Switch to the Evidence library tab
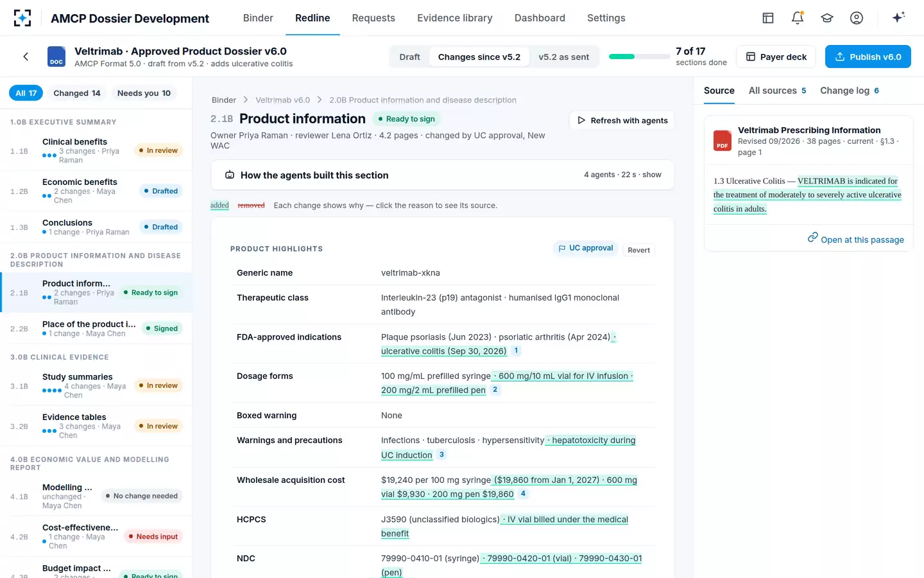924x578 pixels. click(455, 18)
